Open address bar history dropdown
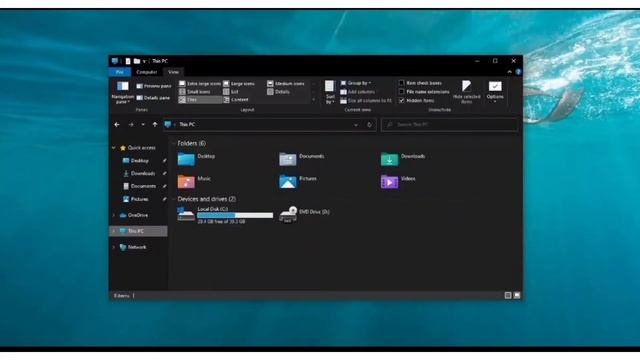This screenshot has width=640, height=360. [356, 125]
